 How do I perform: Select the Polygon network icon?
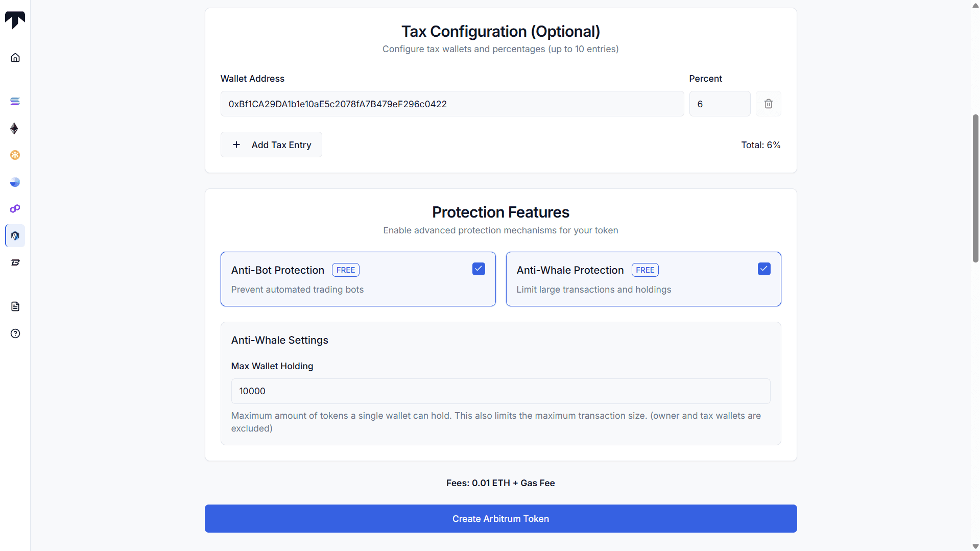(15, 209)
